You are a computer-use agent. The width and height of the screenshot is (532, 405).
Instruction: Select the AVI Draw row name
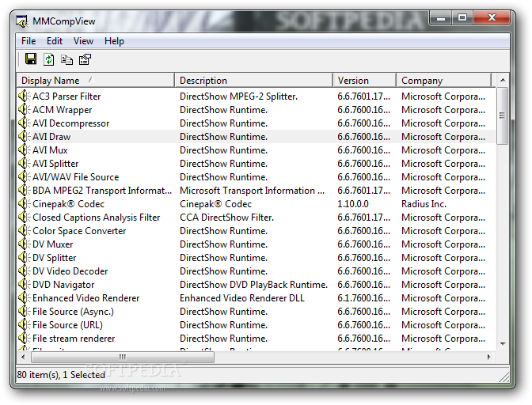[51, 137]
